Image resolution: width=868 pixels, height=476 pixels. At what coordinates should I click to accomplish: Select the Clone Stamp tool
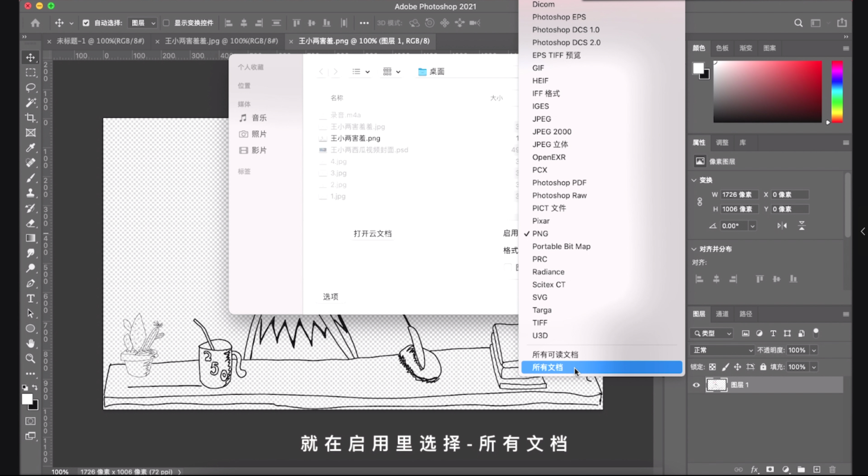[31, 193]
